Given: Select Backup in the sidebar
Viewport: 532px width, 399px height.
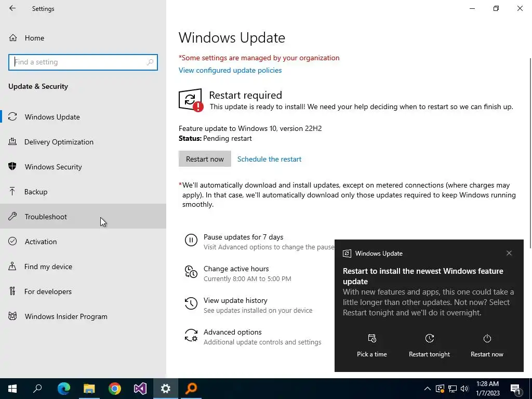Looking at the screenshot, I should pos(83,192).
